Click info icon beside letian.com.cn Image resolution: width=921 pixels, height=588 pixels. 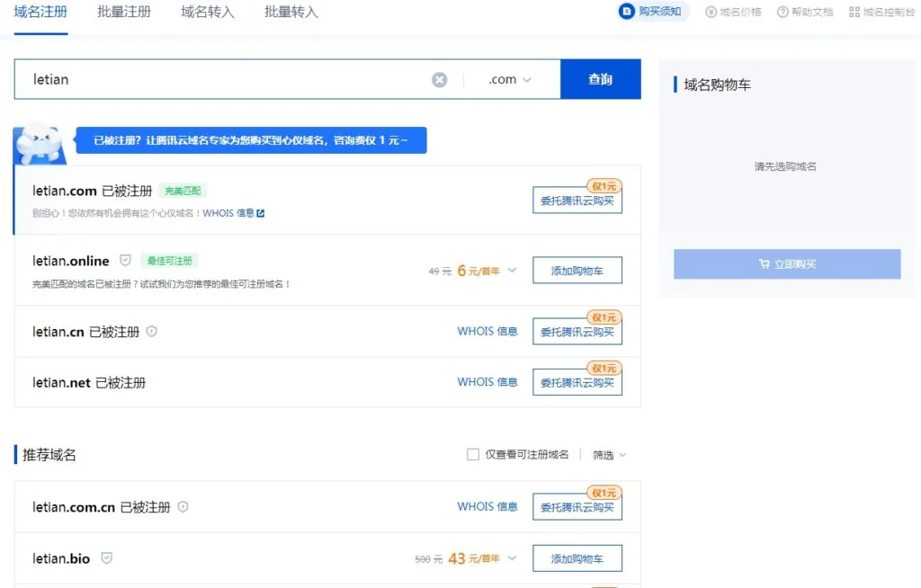[183, 506]
